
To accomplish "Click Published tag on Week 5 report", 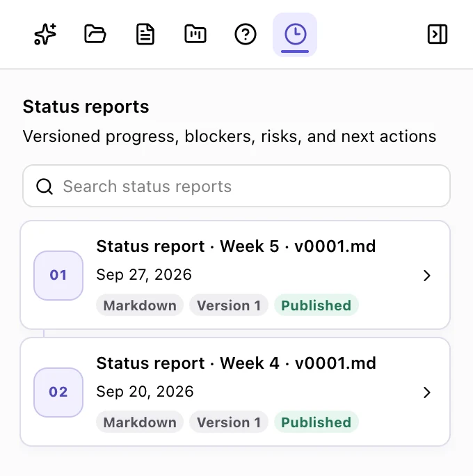I will 316,305.
